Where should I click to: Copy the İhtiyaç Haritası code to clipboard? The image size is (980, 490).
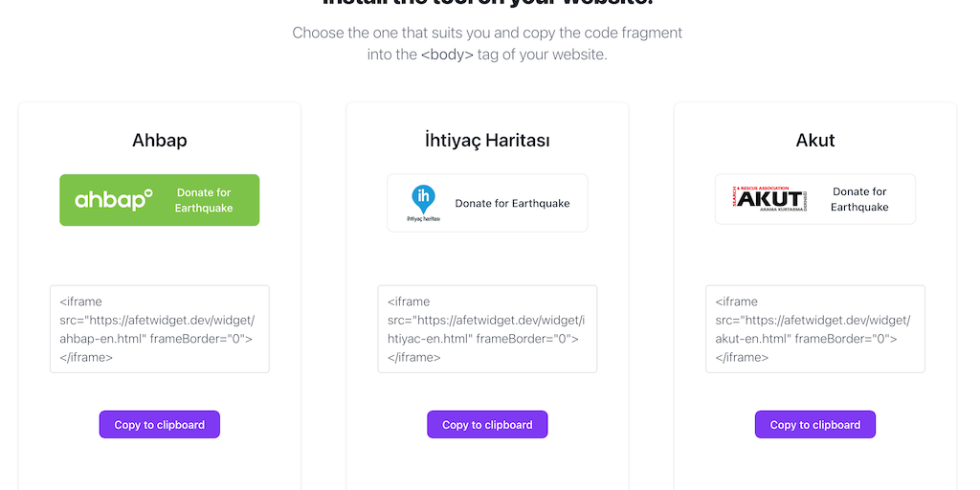pyautogui.click(x=487, y=425)
